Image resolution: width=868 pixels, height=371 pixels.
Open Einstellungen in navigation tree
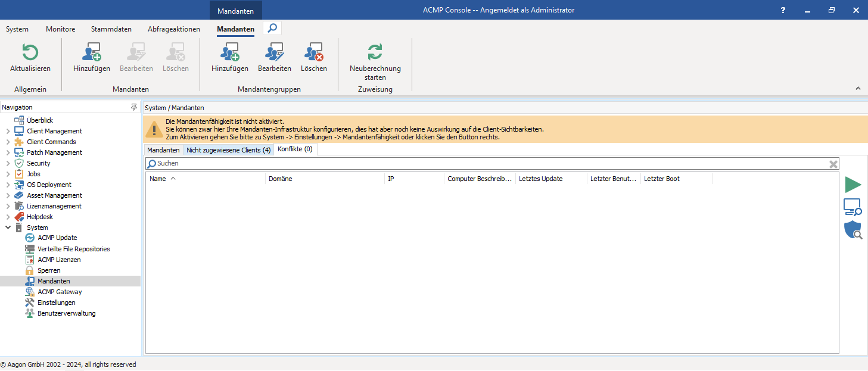click(x=56, y=303)
